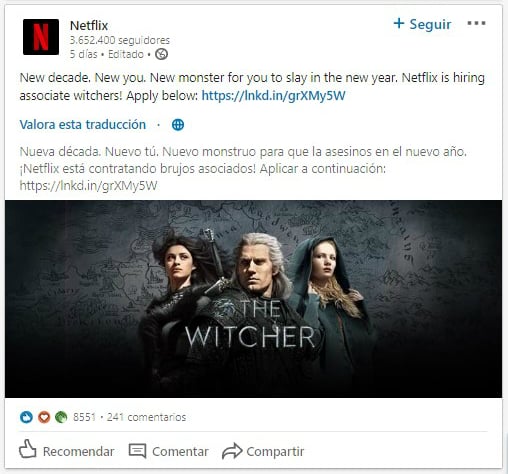The height and width of the screenshot is (474, 508).
Task: Click the Netflix company name
Action: [x=89, y=26]
